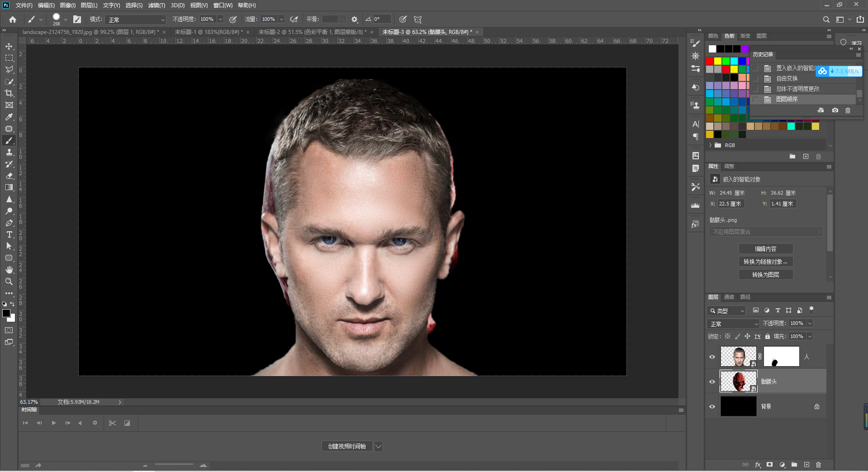The image size is (868, 472).
Task: Select the Crop tool
Action: tap(9, 93)
